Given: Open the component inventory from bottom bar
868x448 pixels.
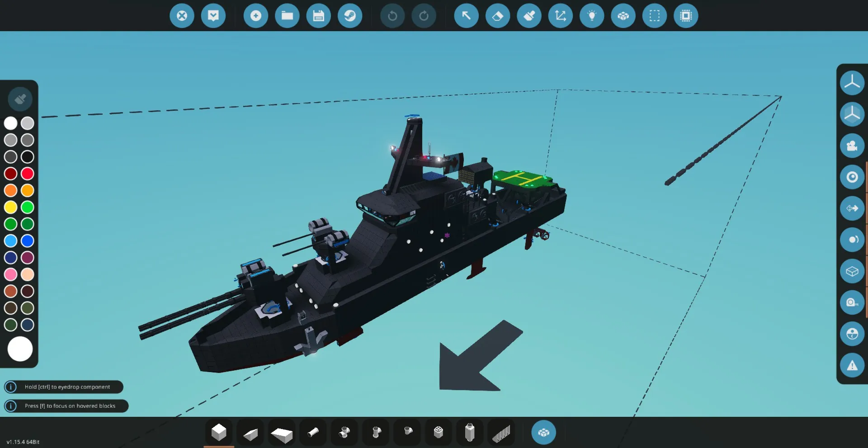Looking at the screenshot, I should [543, 433].
